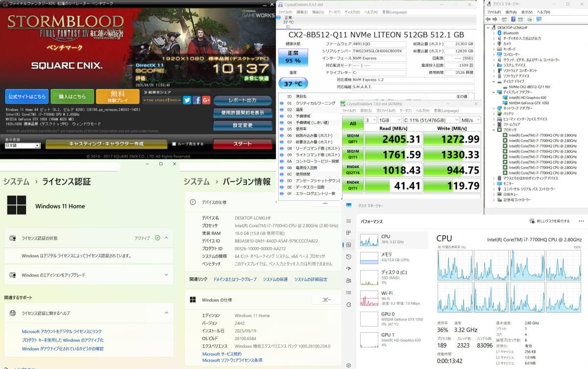Click Task Manager three-dots more options
Viewport: 588px width, 369px height.
(581, 221)
